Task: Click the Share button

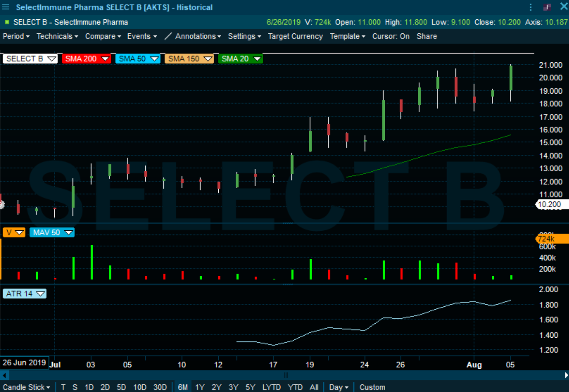Action: [427, 36]
